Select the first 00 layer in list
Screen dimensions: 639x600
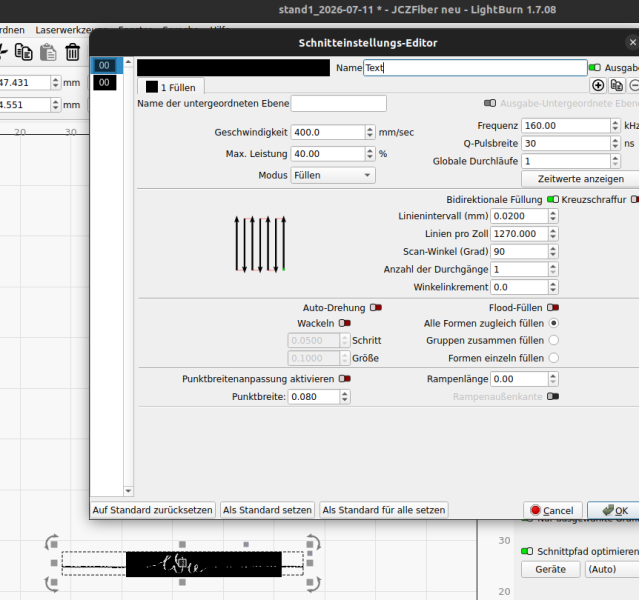coord(104,65)
